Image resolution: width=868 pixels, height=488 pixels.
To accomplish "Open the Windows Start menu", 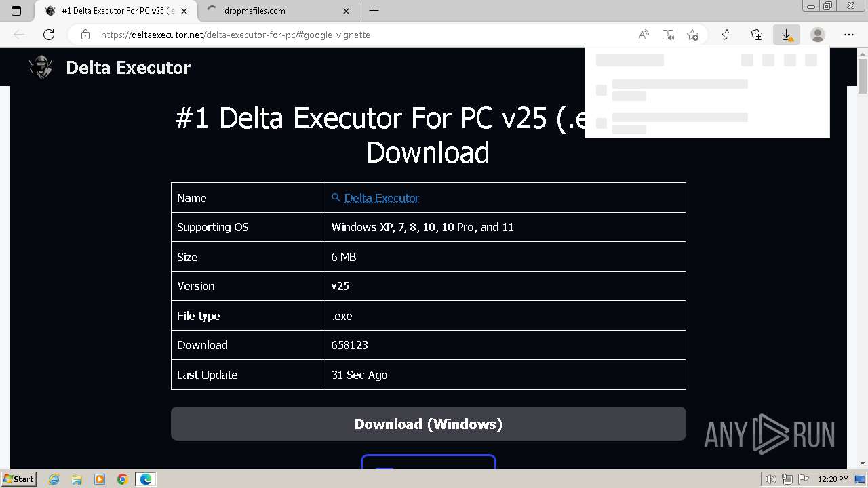I will pyautogui.click(x=18, y=479).
